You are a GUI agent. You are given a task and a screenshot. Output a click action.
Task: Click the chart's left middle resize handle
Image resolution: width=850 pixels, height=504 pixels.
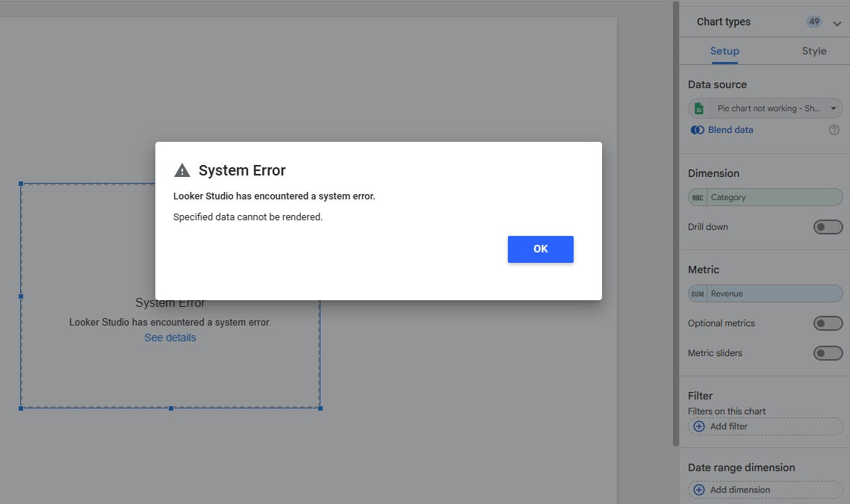pyautogui.click(x=21, y=296)
